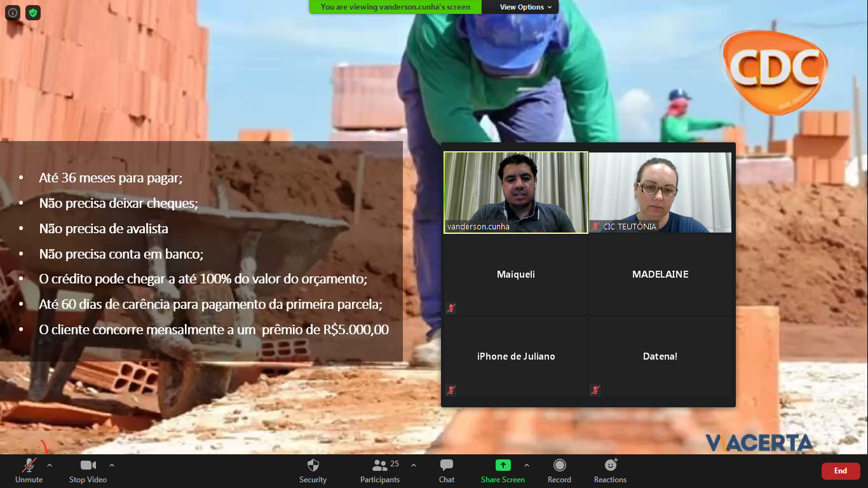Click the red End meeting button

click(840, 471)
